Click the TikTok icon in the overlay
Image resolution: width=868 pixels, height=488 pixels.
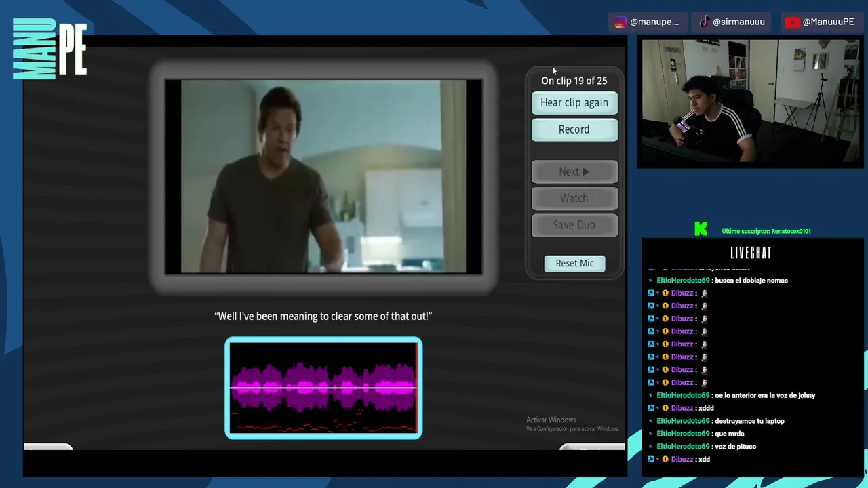pyautogui.click(x=705, y=22)
